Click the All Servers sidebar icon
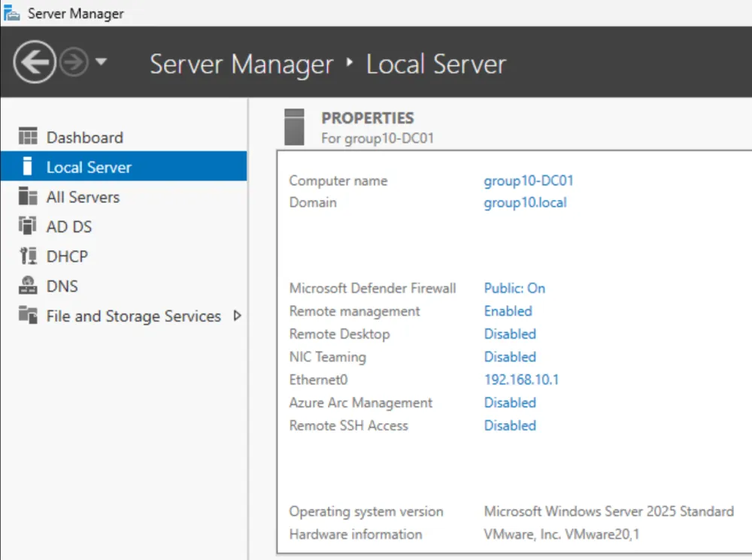 point(28,196)
